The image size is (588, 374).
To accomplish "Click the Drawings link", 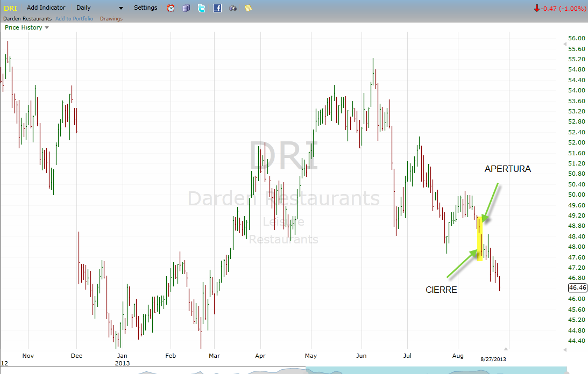I will click(111, 19).
